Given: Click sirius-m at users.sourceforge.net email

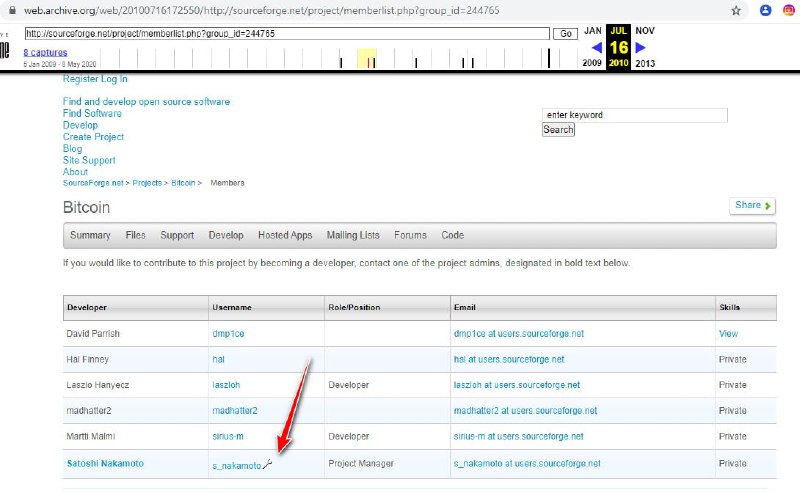Looking at the screenshot, I should [x=519, y=436].
